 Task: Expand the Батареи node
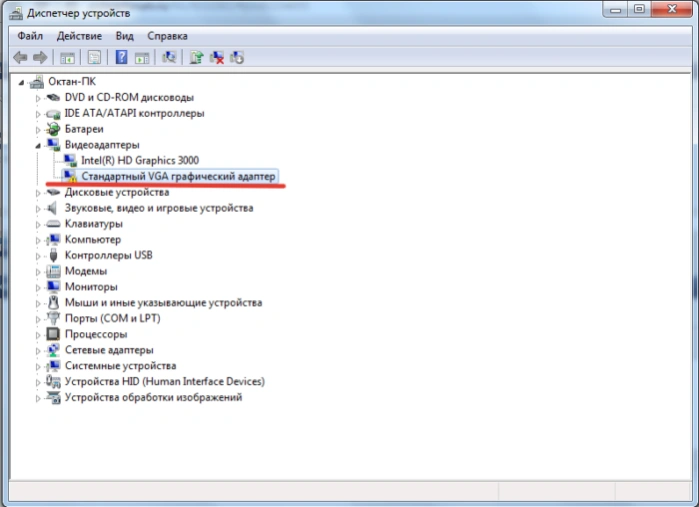[38, 130]
